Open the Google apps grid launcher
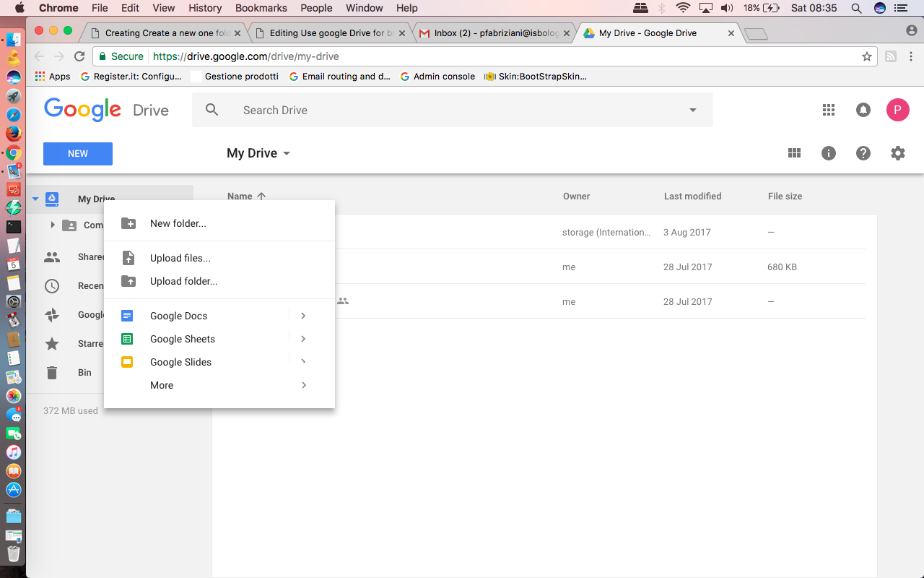The height and width of the screenshot is (578, 924). [829, 110]
